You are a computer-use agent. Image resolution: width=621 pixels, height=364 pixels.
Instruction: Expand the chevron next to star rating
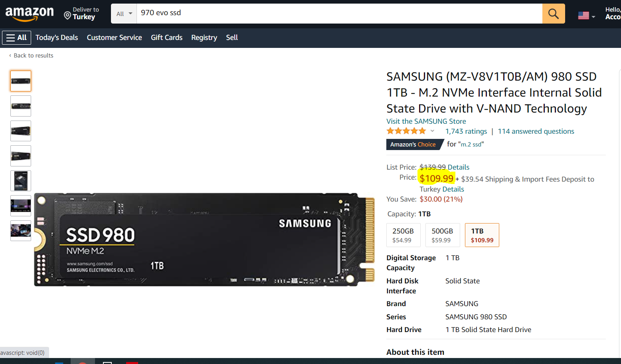(432, 131)
